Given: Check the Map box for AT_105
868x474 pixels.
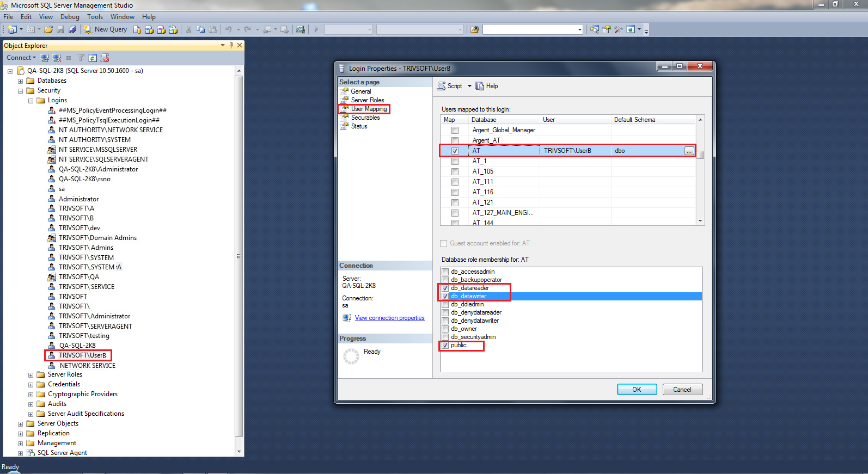Looking at the screenshot, I should coord(455,171).
